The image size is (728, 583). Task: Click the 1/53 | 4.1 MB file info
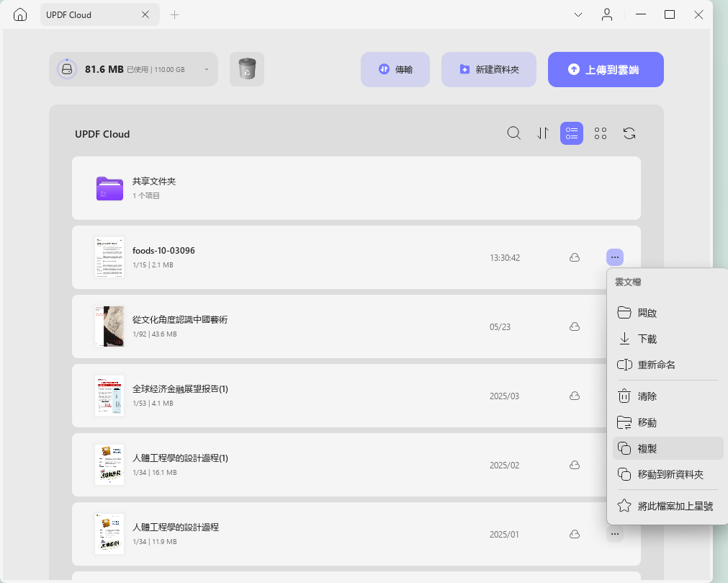coord(153,404)
